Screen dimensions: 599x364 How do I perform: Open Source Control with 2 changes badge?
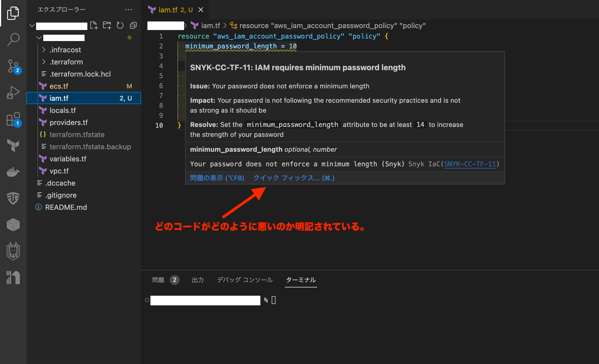(13, 66)
